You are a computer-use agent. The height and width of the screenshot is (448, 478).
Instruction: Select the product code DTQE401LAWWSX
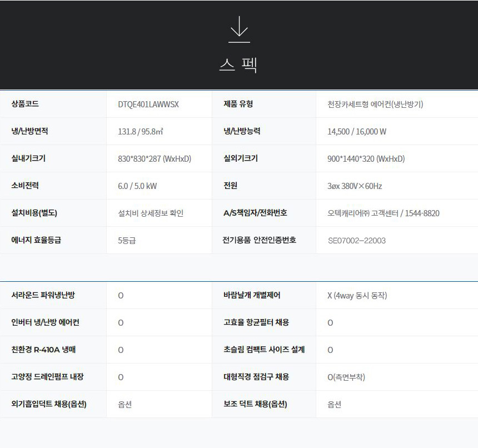[x=148, y=104]
